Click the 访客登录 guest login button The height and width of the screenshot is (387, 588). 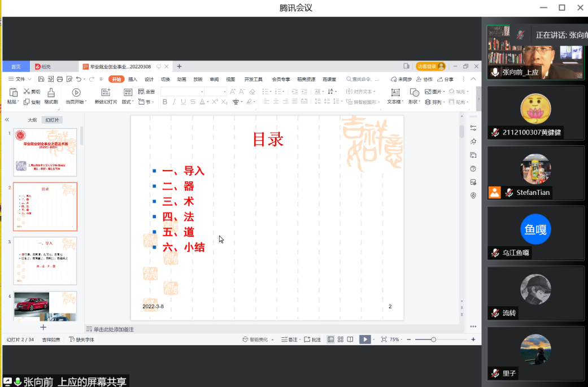(x=430, y=67)
